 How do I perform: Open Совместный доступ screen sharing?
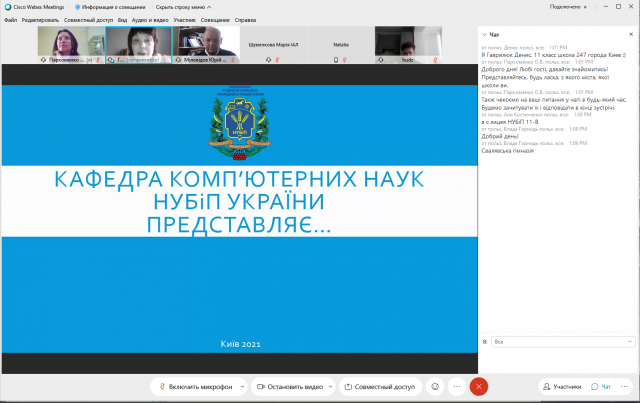coord(378,386)
